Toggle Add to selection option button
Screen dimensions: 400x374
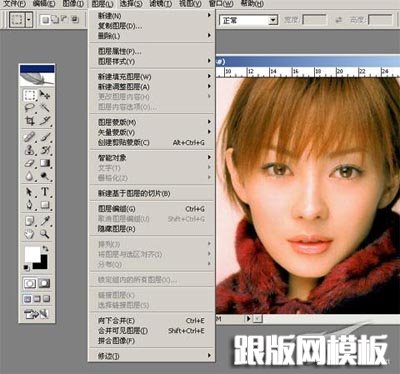[x=54, y=20]
